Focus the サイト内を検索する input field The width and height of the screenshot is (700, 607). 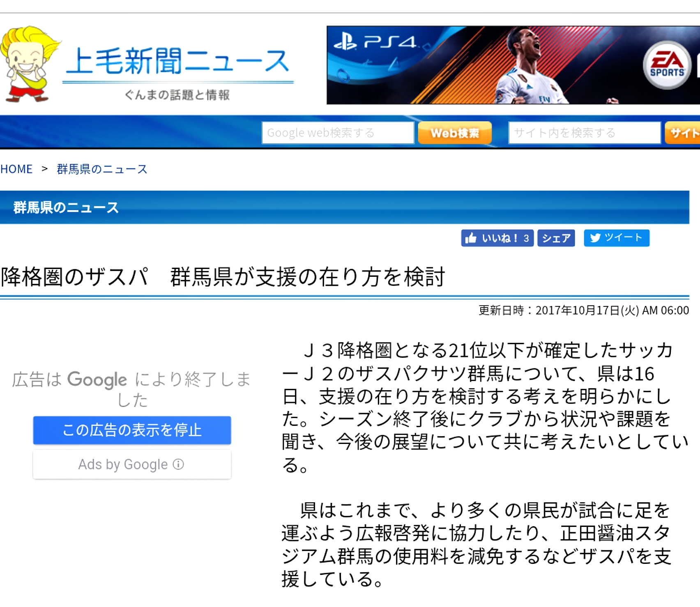pos(584,133)
